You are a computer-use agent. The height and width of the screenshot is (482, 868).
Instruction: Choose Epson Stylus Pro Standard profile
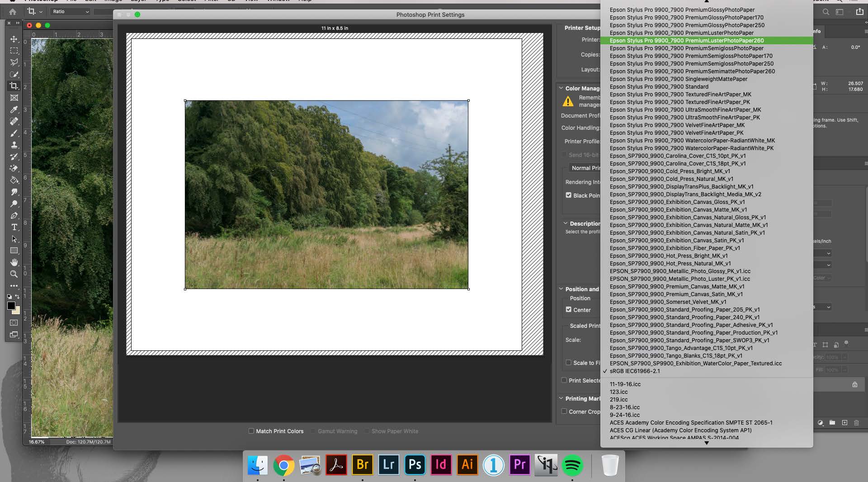[706, 87]
